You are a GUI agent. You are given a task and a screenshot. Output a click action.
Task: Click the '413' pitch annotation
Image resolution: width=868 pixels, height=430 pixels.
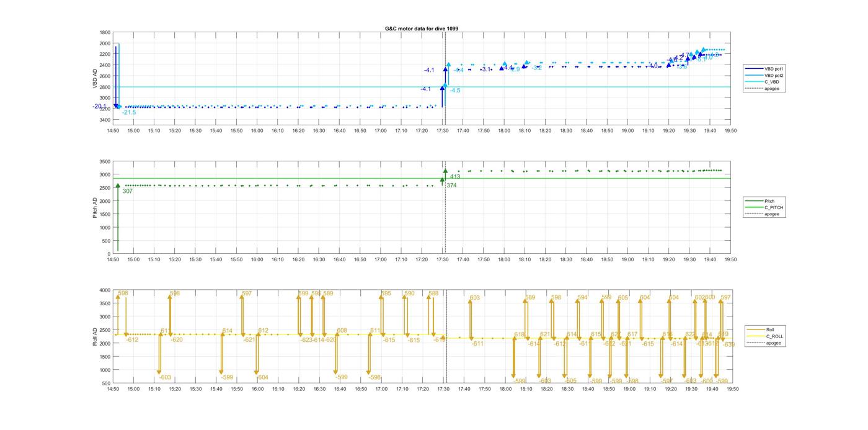click(x=455, y=177)
